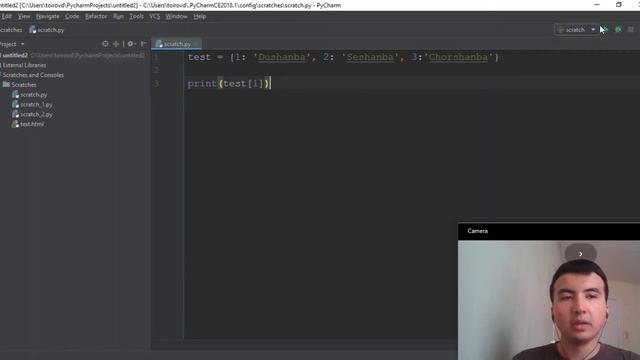Viewport: 640px width, 360px height.
Task: Click the html file icon beside test.html
Action: click(16, 124)
